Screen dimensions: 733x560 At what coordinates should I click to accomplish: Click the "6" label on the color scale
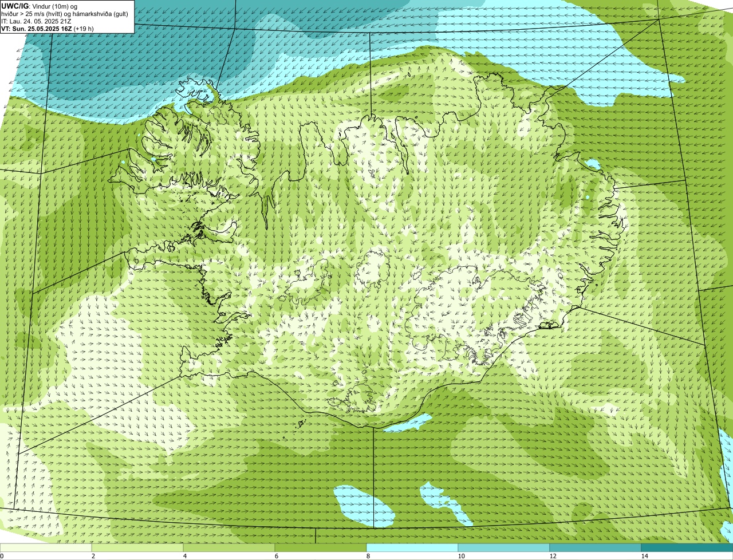(276, 556)
